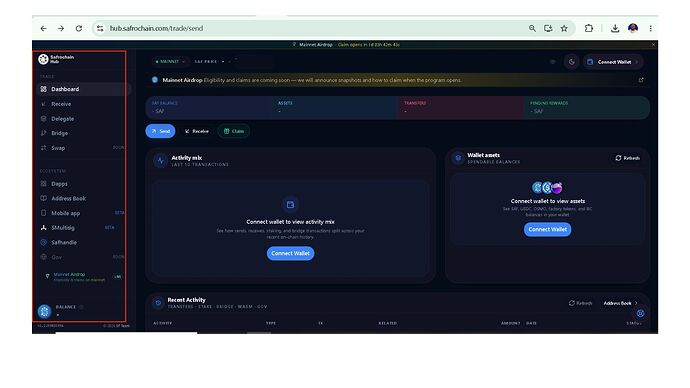Expand the MAINNET network dropdown
Screen dimensions: 690x388
point(170,62)
